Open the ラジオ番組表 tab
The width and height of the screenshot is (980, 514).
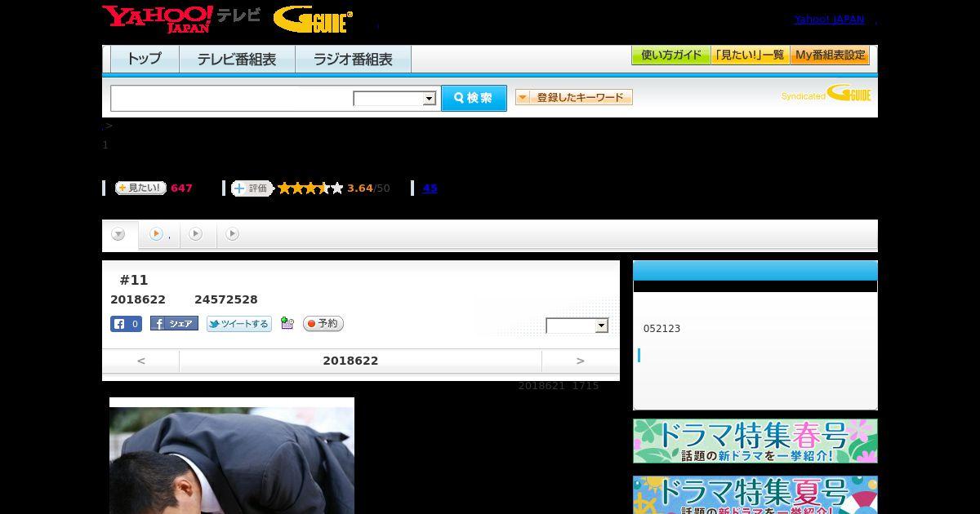(x=353, y=60)
